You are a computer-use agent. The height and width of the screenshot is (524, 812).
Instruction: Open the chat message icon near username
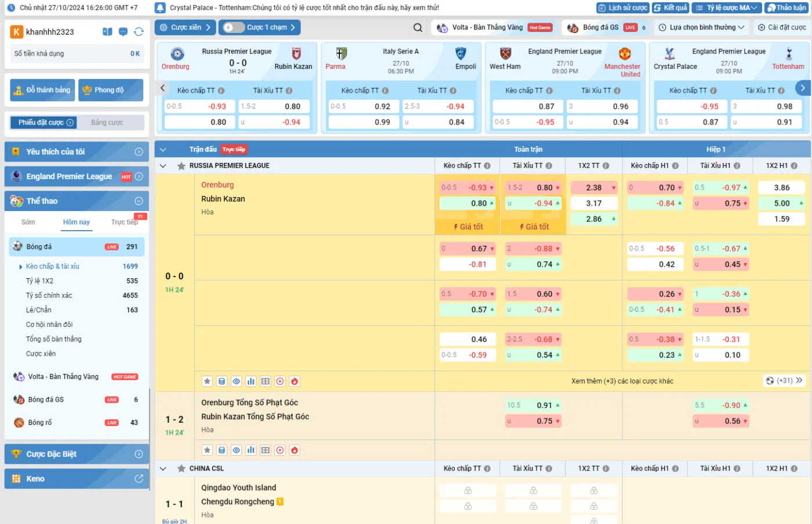click(123, 32)
